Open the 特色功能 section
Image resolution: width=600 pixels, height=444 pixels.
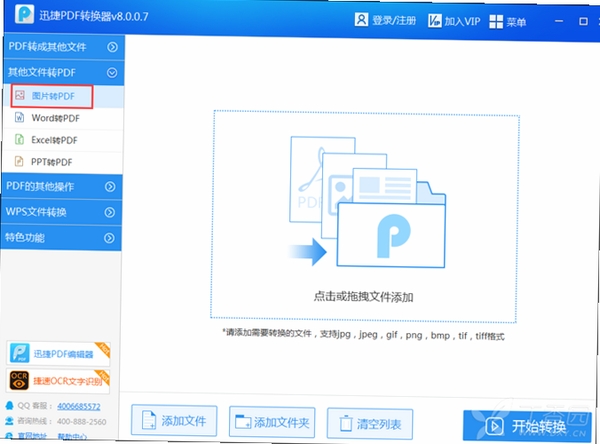tap(61, 238)
